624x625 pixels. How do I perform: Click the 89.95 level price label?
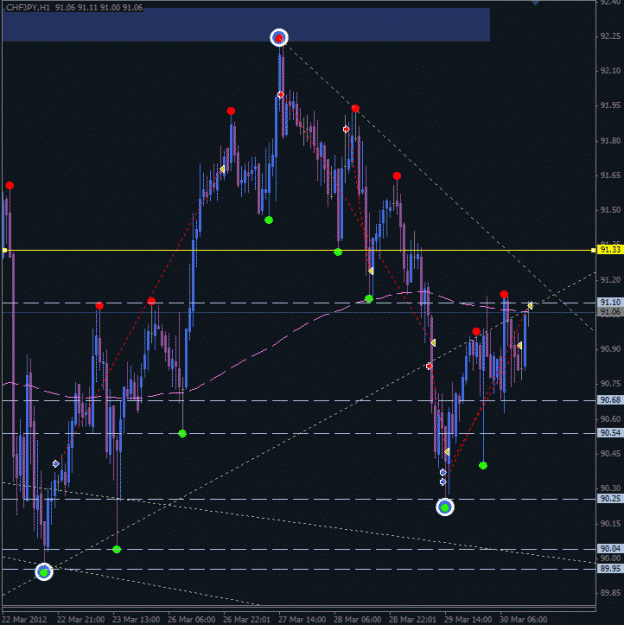(610, 568)
